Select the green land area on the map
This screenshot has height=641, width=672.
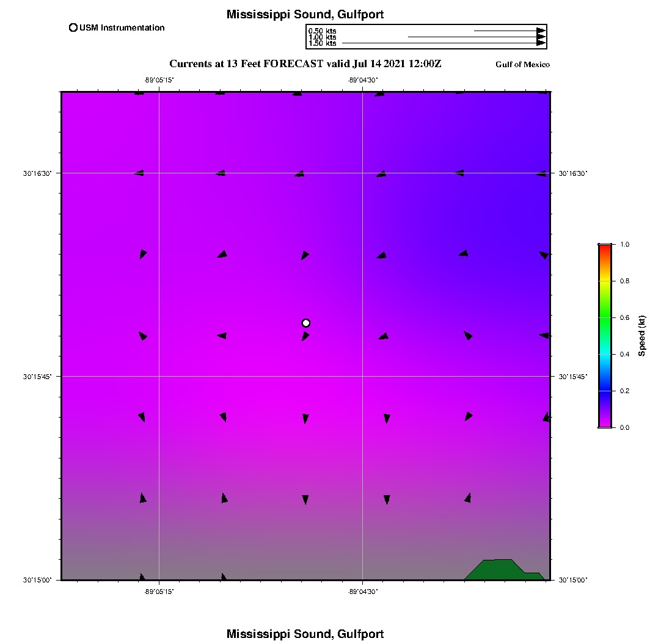click(x=499, y=570)
